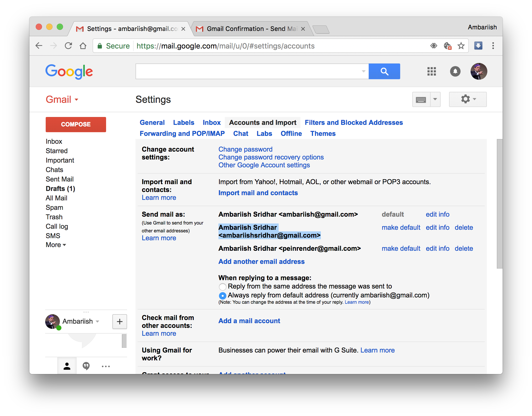
Task: Select the Hangouts icon at bottom left
Action: 86,366
